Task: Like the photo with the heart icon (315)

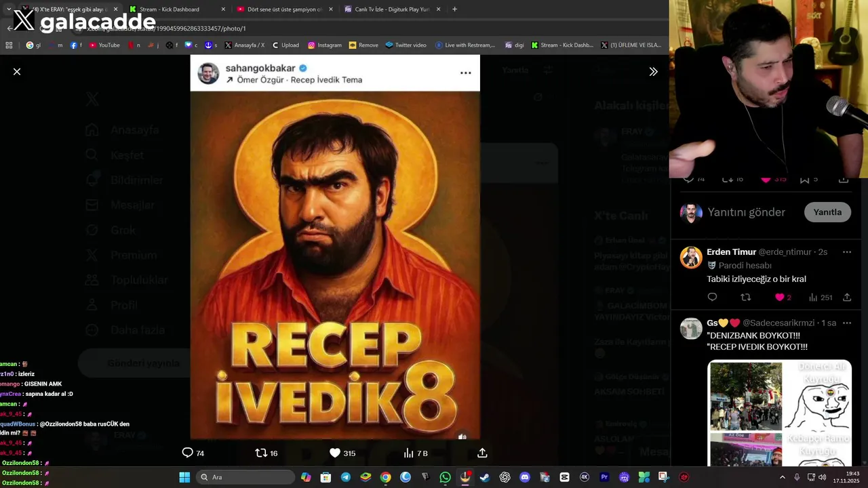Action: point(342,453)
